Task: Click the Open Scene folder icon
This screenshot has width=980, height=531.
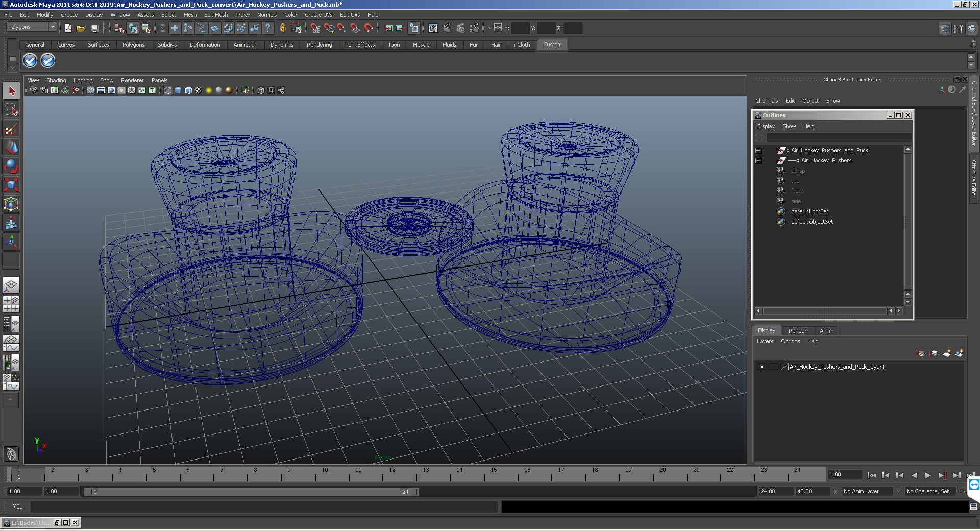Action: tap(81, 29)
